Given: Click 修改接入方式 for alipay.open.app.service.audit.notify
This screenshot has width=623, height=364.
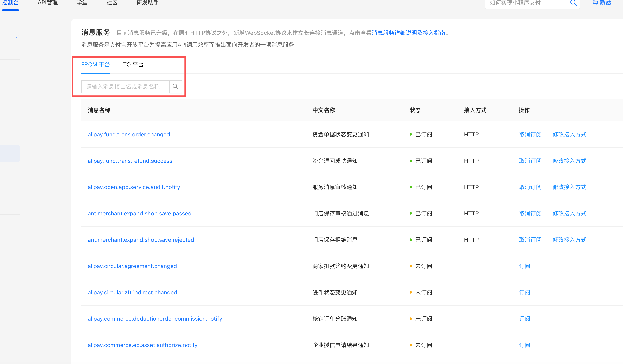Looking at the screenshot, I should tap(569, 187).
